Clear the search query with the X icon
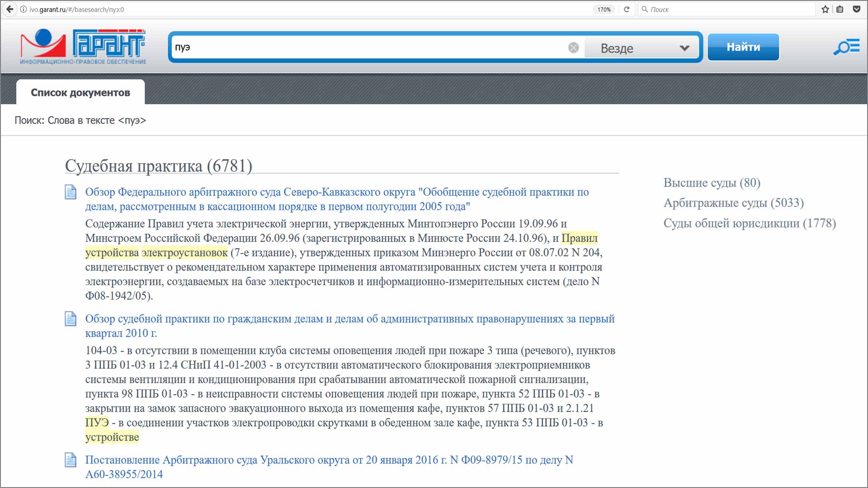 573,47
